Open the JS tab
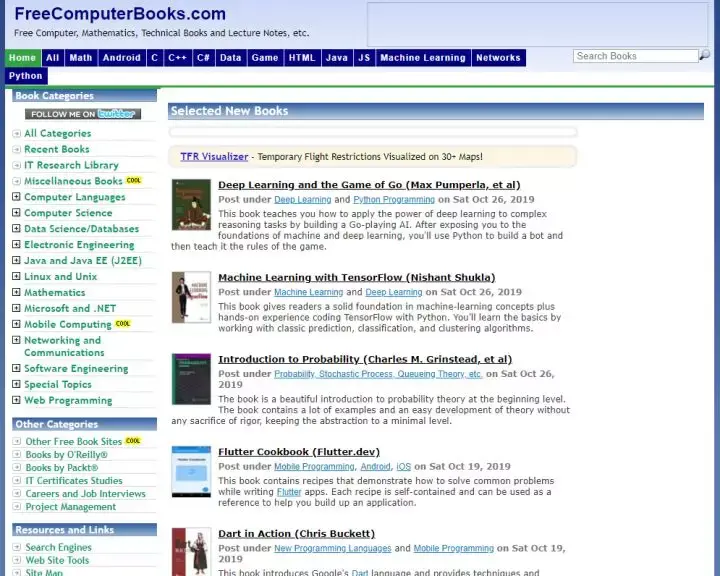Image resolution: width=720 pixels, height=576 pixels. (364, 57)
